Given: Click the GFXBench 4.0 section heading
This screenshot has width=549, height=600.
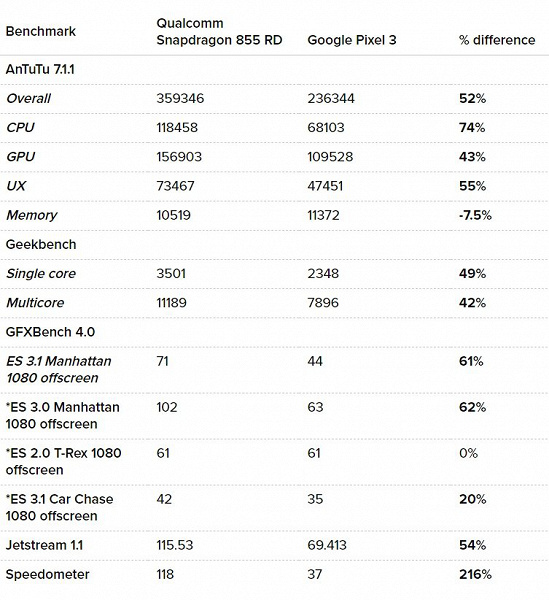Looking at the screenshot, I should coord(50,332).
